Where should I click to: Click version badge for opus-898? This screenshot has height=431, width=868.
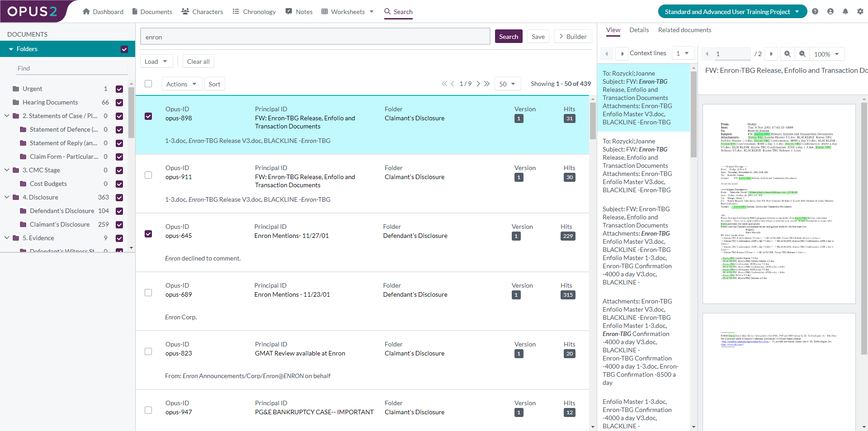(x=519, y=118)
